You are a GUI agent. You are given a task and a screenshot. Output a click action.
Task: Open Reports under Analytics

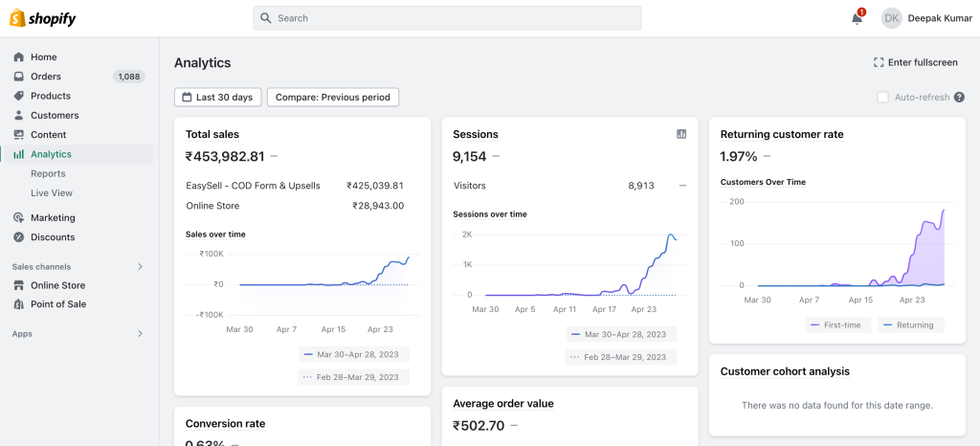coord(48,173)
